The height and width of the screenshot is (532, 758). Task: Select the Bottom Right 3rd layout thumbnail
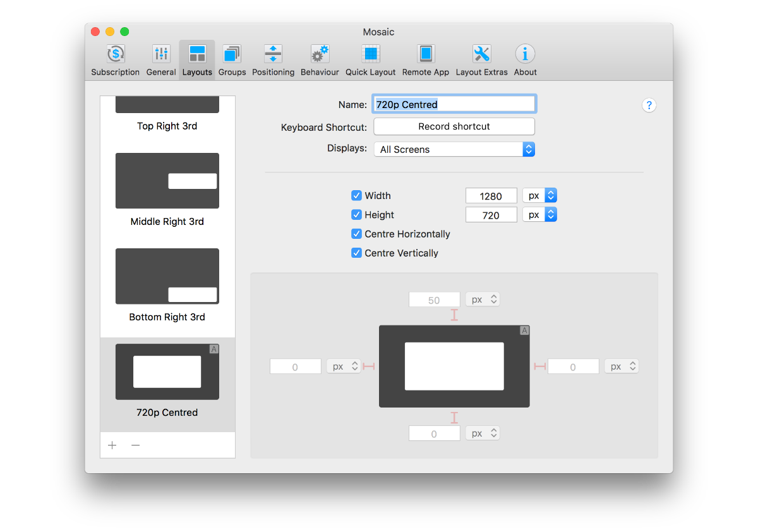167,276
